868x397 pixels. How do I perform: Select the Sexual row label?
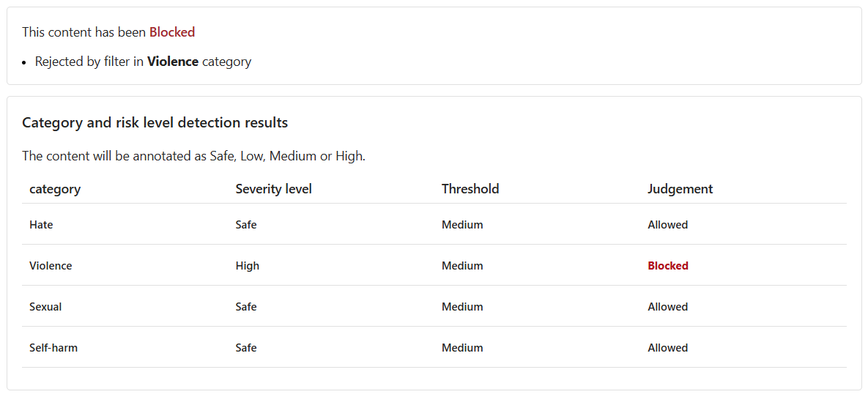pyautogui.click(x=45, y=307)
